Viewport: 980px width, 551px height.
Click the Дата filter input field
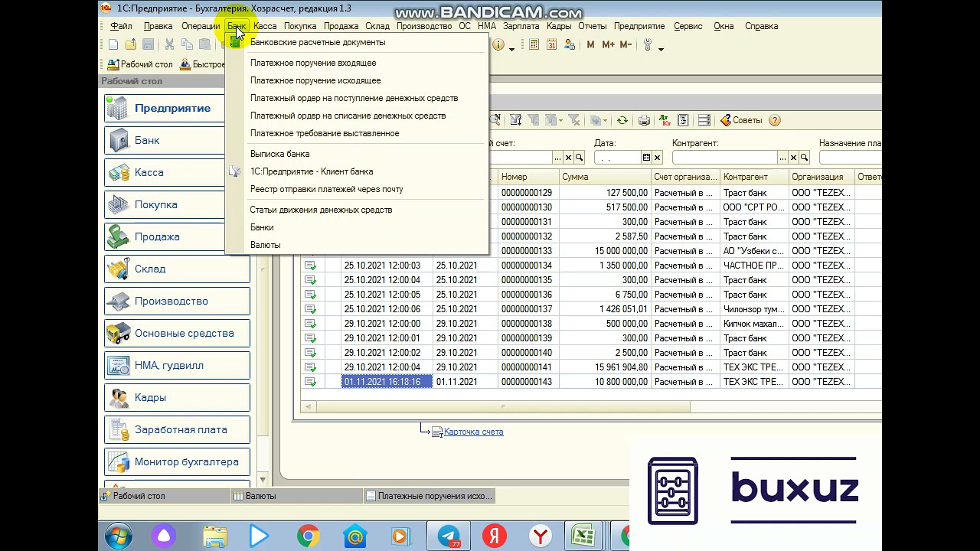click(x=617, y=158)
